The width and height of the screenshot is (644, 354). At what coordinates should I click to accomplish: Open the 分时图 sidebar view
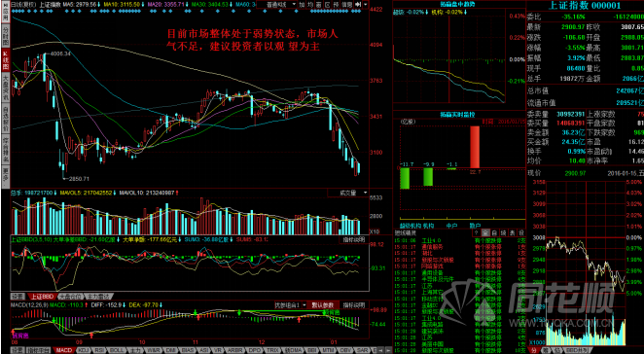point(5,31)
